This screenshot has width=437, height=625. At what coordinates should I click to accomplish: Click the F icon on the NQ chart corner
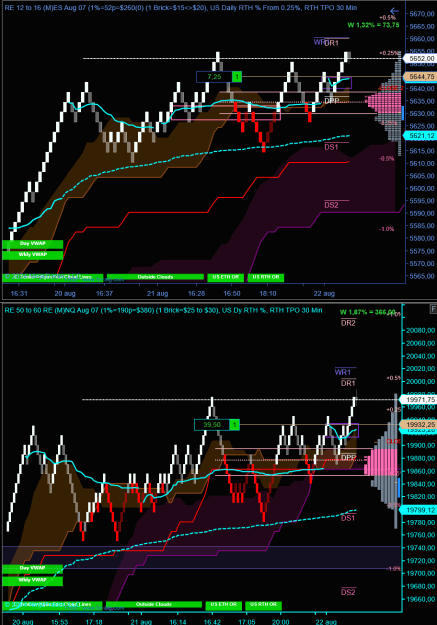(x=433, y=309)
